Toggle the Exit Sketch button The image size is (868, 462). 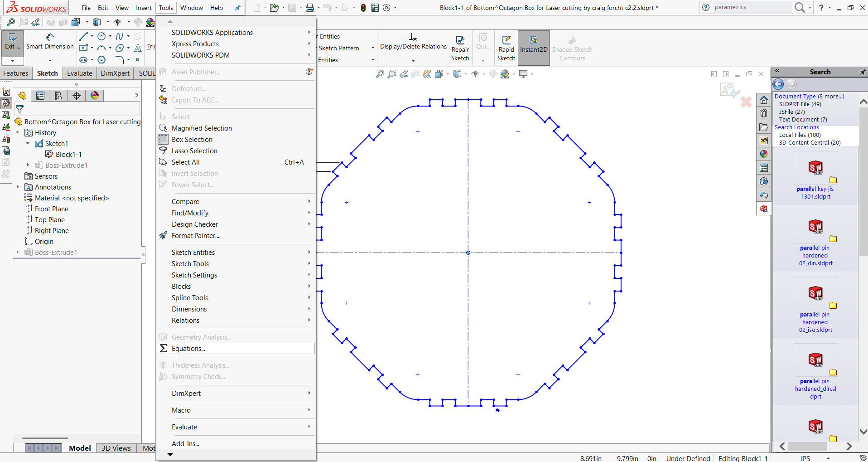point(13,44)
